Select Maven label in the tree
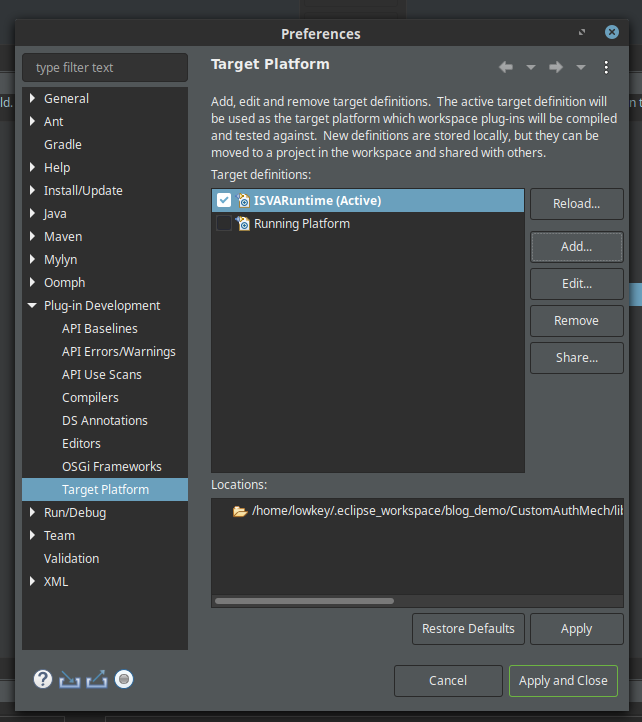The width and height of the screenshot is (642, 722). tap(63, 237)
